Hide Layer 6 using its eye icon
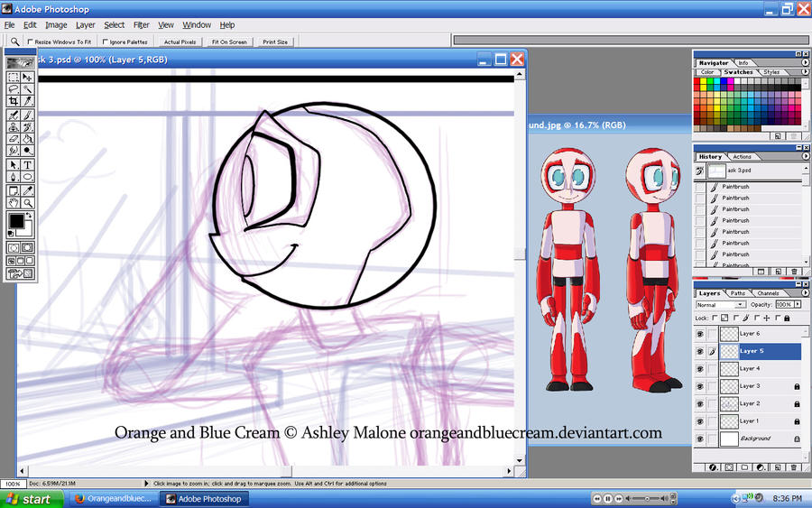 [x=699, y=334]
